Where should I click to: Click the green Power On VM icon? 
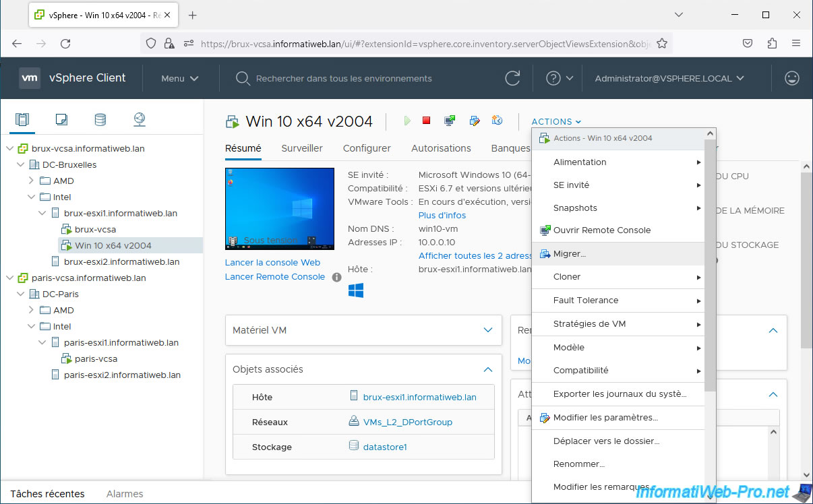click(407, 121)
